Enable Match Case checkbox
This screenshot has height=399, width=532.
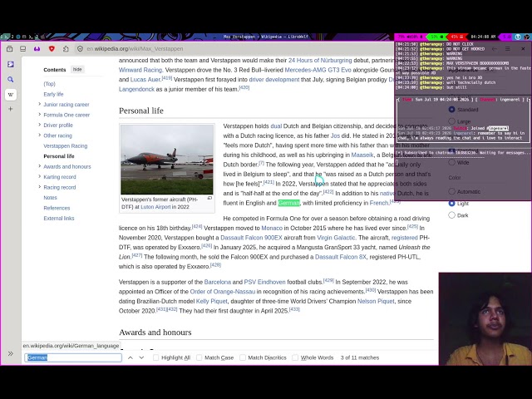[199, 357]
